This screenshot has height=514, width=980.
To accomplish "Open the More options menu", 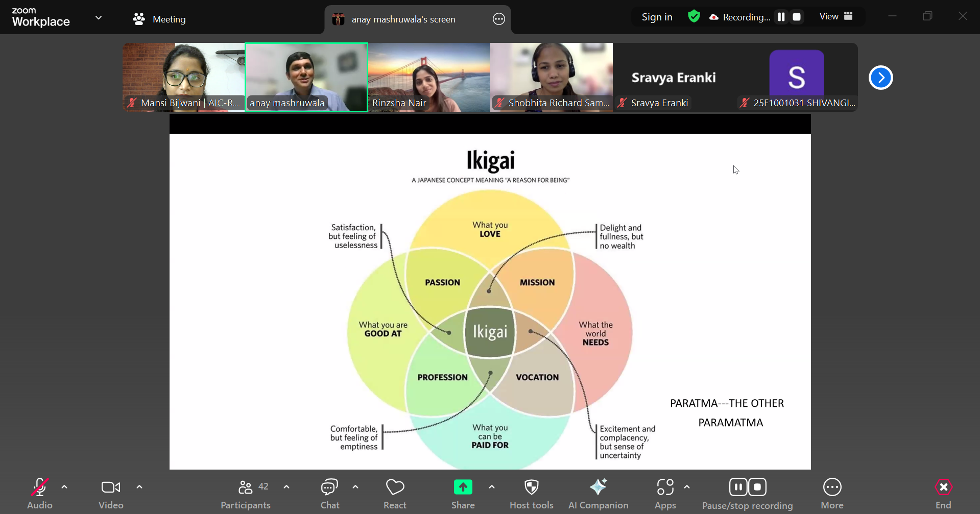I will point(832,493).
